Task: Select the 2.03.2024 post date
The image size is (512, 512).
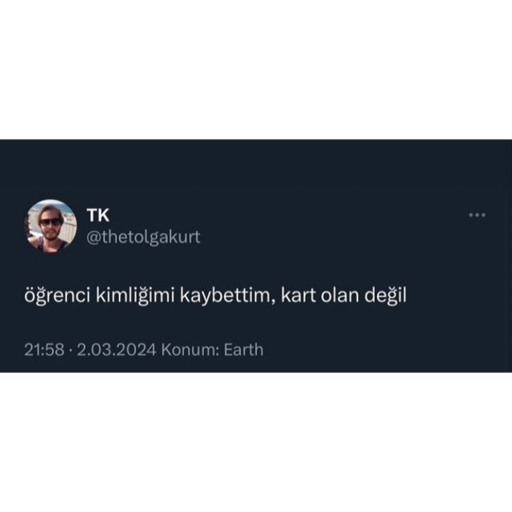Action: pyautogui.click(x=116, y=350)
